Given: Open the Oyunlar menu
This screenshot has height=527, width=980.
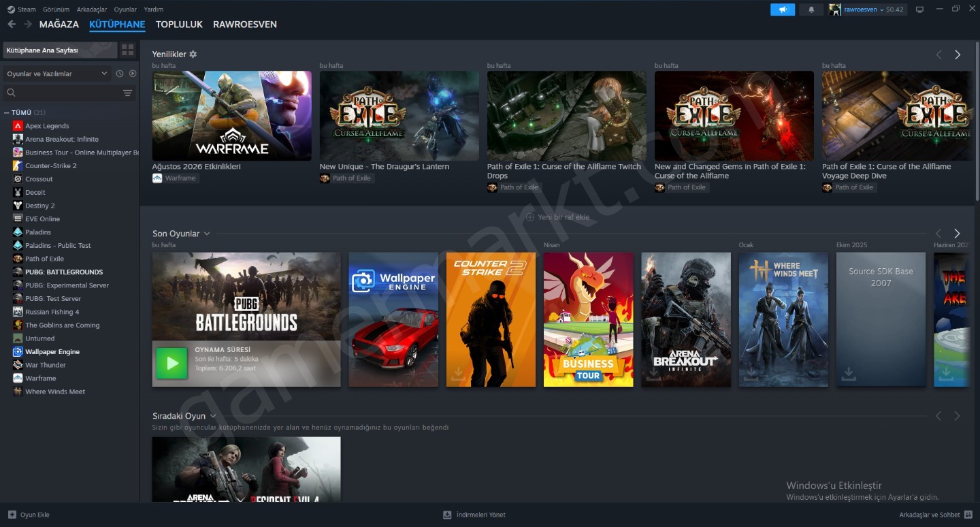Looking at the screenshot, I should [x=125, y=10].
